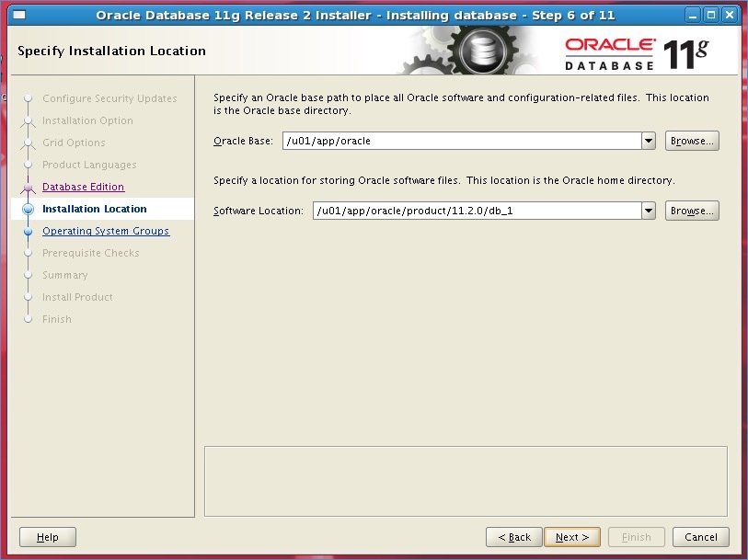This screenshot has width=748, height=560.
Task: Click the Oracle Database 11g logo
Action: (x=637, y=54)
